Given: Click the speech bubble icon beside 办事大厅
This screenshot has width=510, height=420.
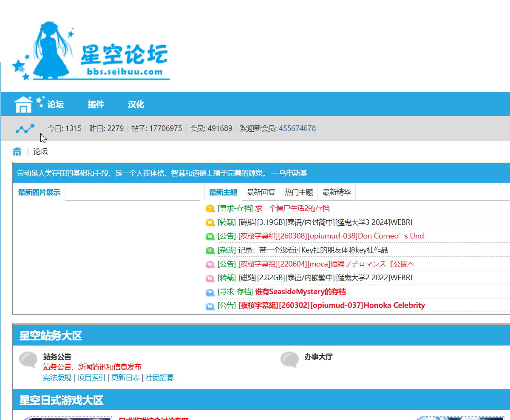Looking at the screenshot, I should [290, 360].
